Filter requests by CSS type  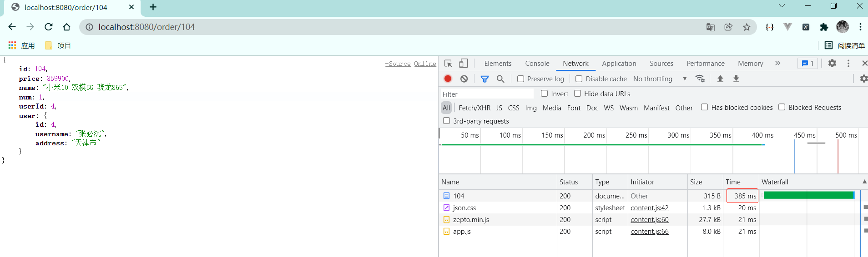point(514,108)
